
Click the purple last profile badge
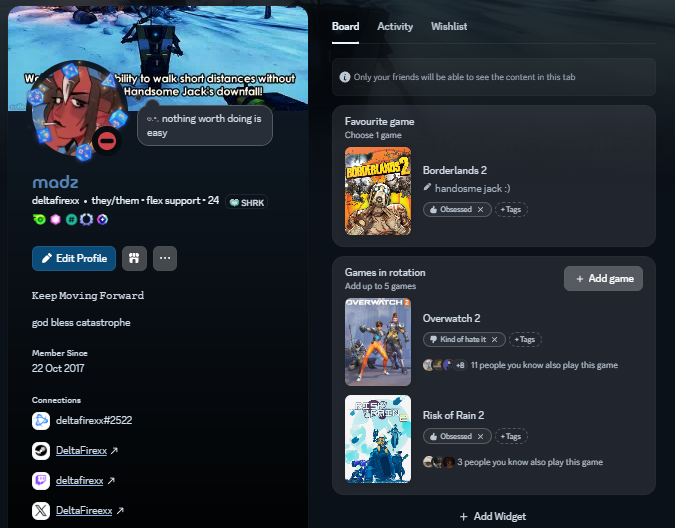point(102,219)
